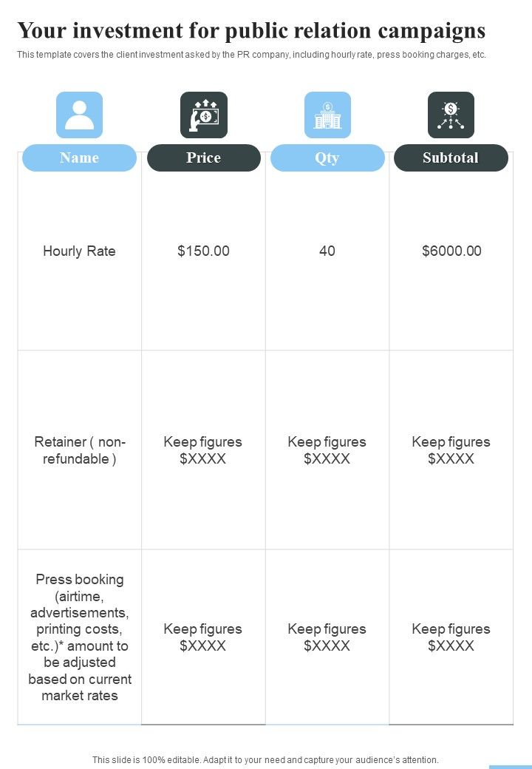
Task: Select the dollar distribution icon above Subtotal
Action: tap(451, 115)
